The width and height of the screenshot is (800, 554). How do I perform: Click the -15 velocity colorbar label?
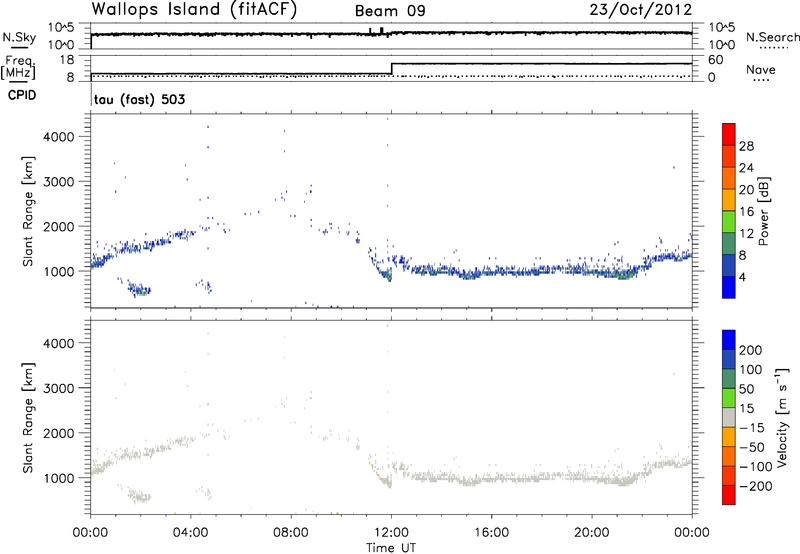click(752, 428)
